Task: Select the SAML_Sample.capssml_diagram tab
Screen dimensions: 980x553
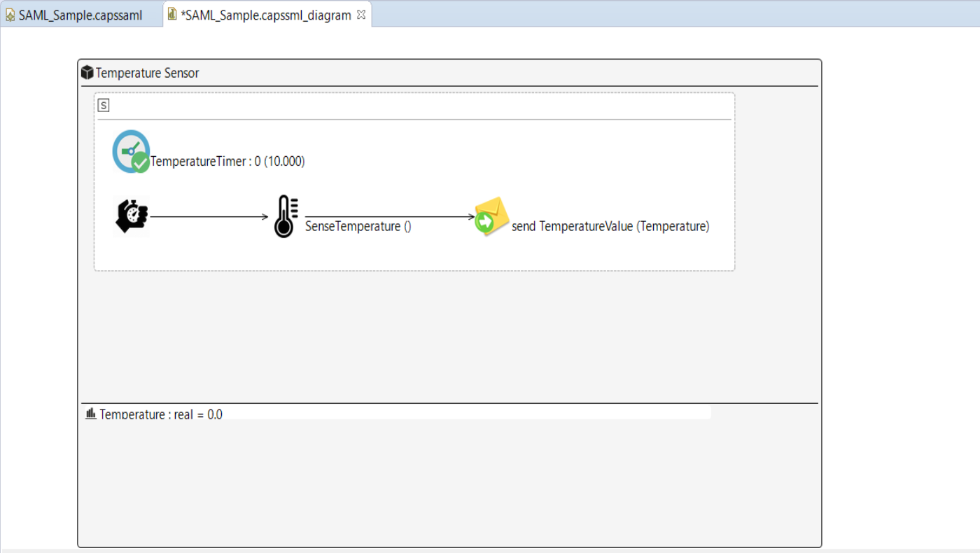Action: coord(265,15)
